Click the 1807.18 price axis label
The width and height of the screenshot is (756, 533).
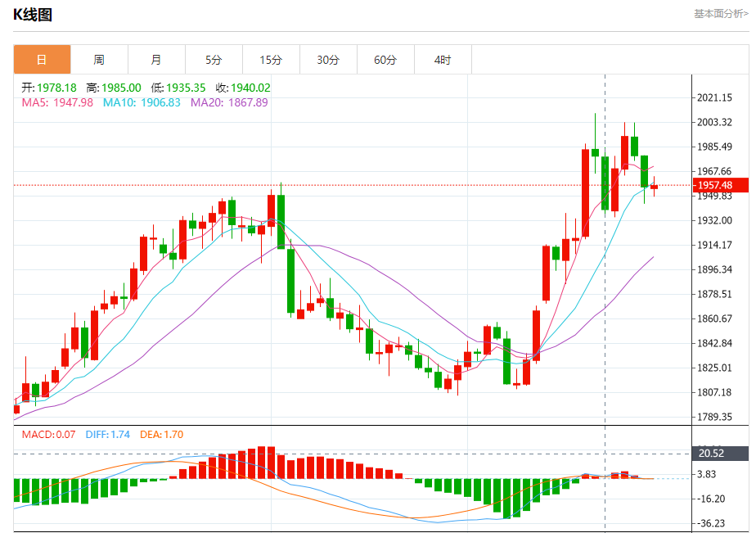(x=714, y=393)
